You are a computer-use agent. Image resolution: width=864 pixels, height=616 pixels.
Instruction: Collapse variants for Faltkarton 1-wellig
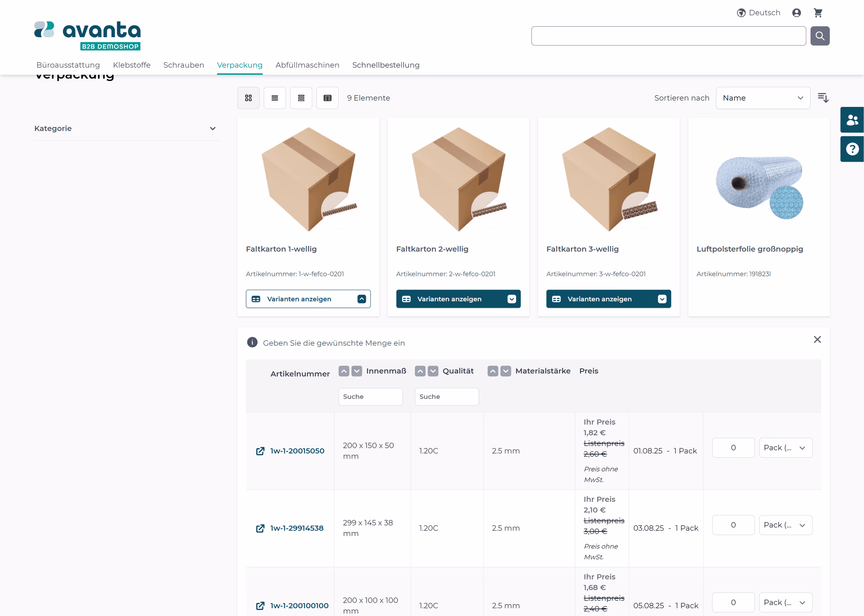coord(308,299)
